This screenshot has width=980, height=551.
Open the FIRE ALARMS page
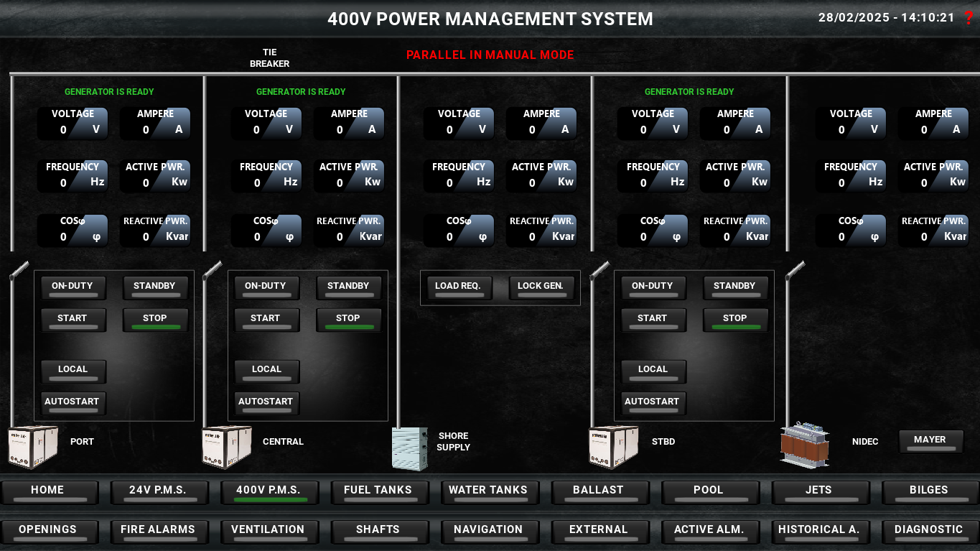(x=159, y=532)
